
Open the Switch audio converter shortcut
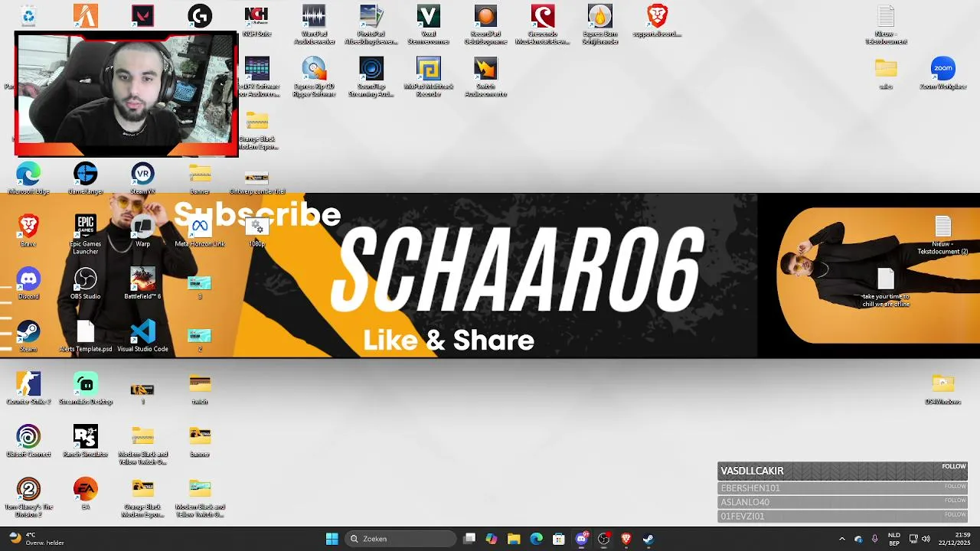coord(485,77)
